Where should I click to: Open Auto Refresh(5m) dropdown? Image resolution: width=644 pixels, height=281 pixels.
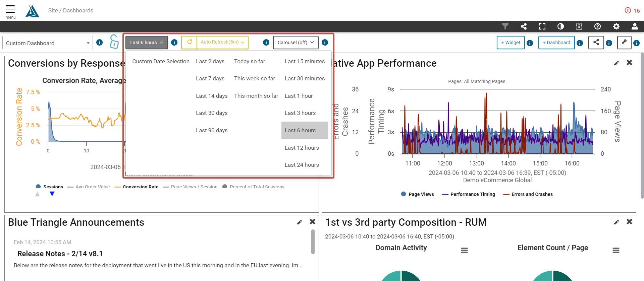click(222, 43)
